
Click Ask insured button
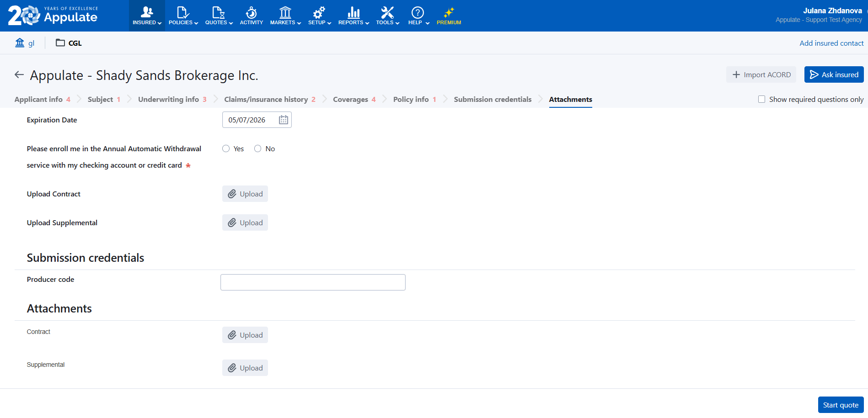834,74
